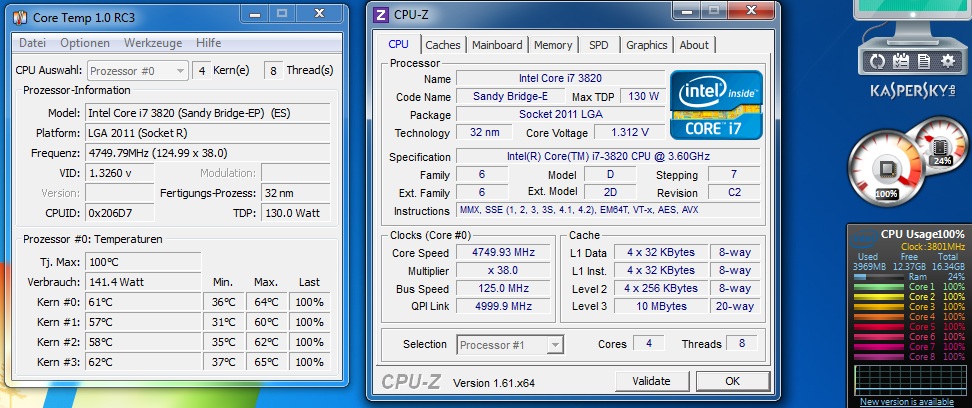Open the Kaspersky task manager clipboard icon
The image size is (972, 408).
click(x=901, y=61)
